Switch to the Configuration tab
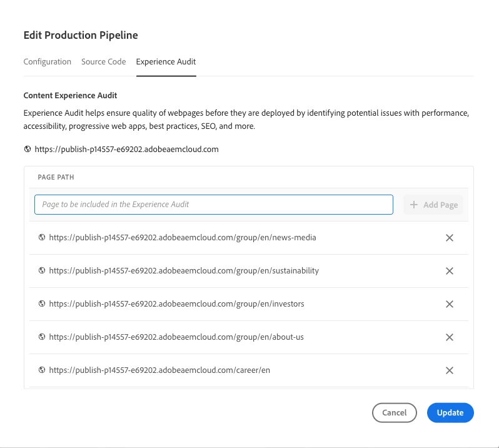This screenshot has width=499, height=448. tap(48, 62)
